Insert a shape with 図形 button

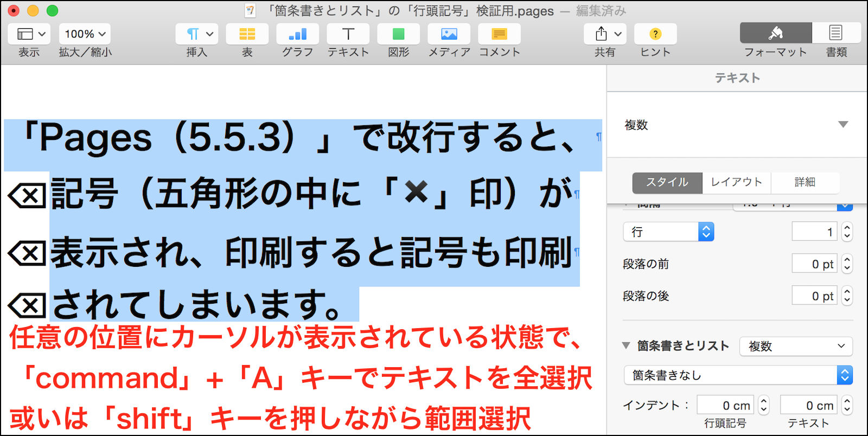click(x=399, y=34)
